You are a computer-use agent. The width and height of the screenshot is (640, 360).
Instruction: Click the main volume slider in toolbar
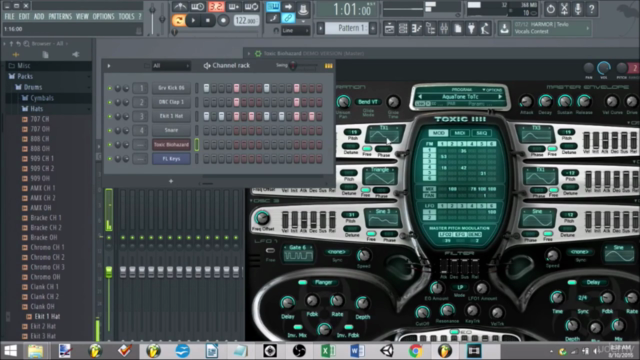[x=152, y=18]
